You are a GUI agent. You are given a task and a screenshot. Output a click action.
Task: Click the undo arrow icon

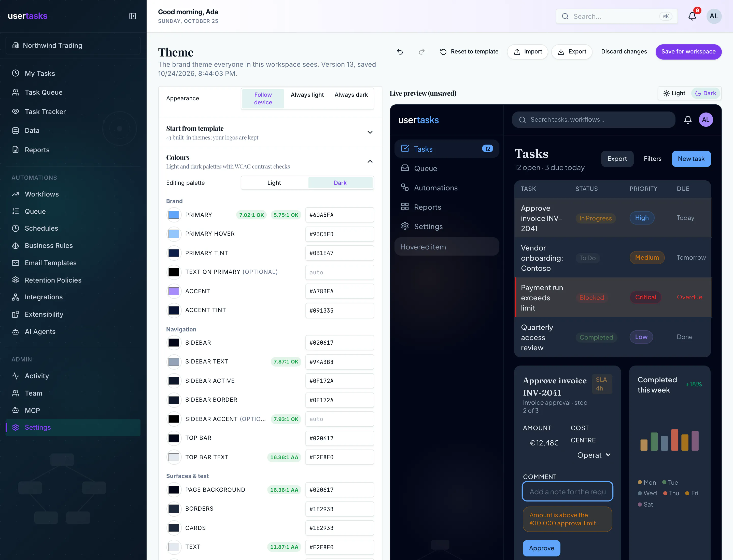400,52
